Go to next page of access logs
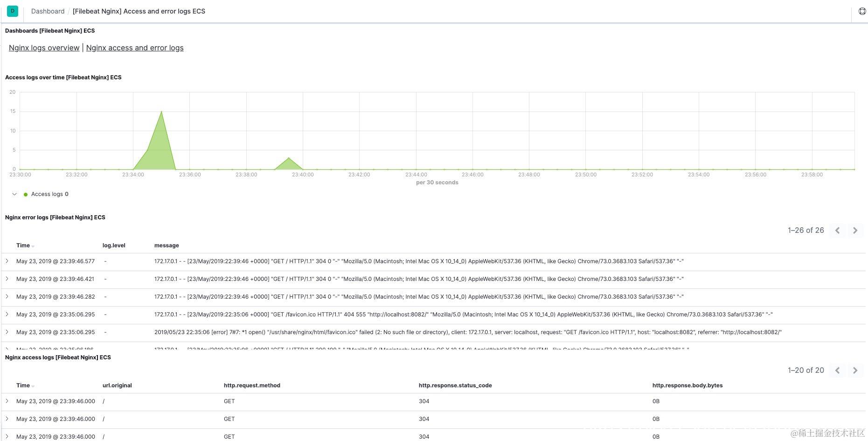Screen dimensions: 868x441 [x=855, y=371]
